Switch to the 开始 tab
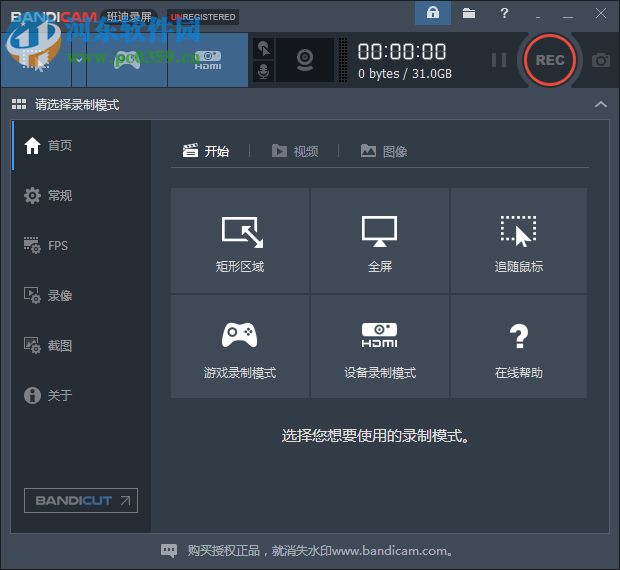The height and width of the screenshot is (570, 620). tap(206, 151)
